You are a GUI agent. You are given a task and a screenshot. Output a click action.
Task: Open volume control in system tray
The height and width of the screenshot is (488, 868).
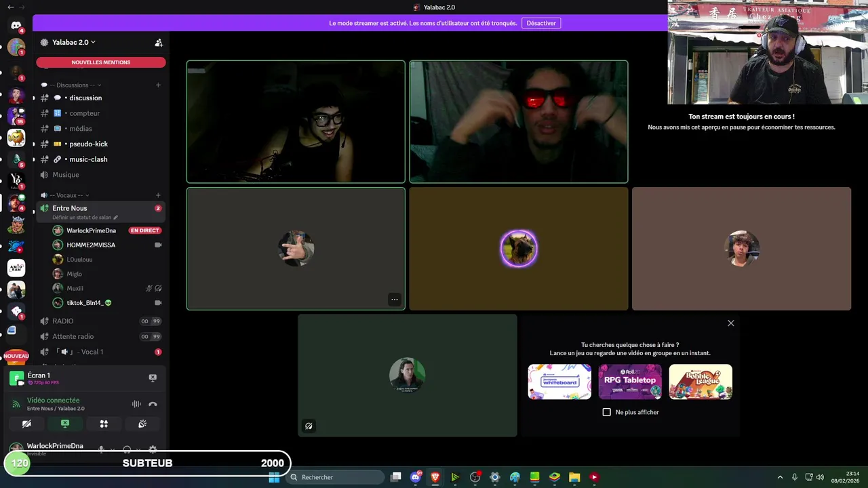pos(821,477)
